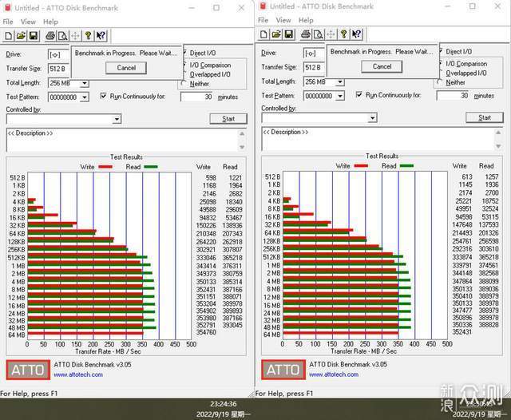Open File menu in left window

coord(8,22)
